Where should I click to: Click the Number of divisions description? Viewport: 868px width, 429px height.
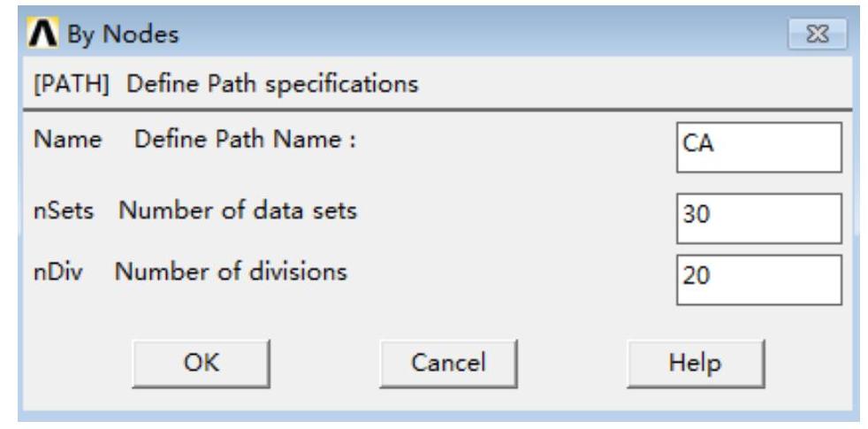pyautogui.click(x=230, y=273)
